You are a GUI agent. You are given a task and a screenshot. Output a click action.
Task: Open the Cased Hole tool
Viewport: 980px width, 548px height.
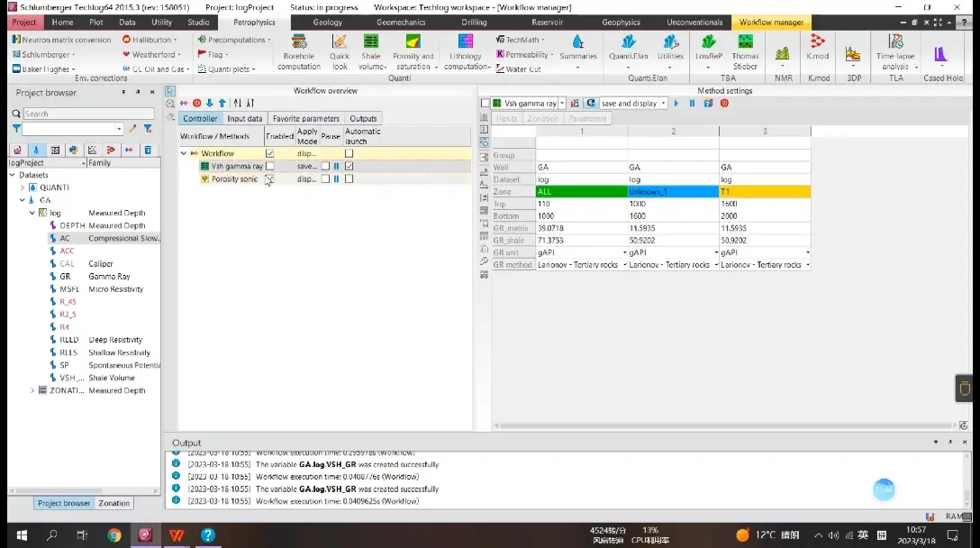click(x=940, y=54)
